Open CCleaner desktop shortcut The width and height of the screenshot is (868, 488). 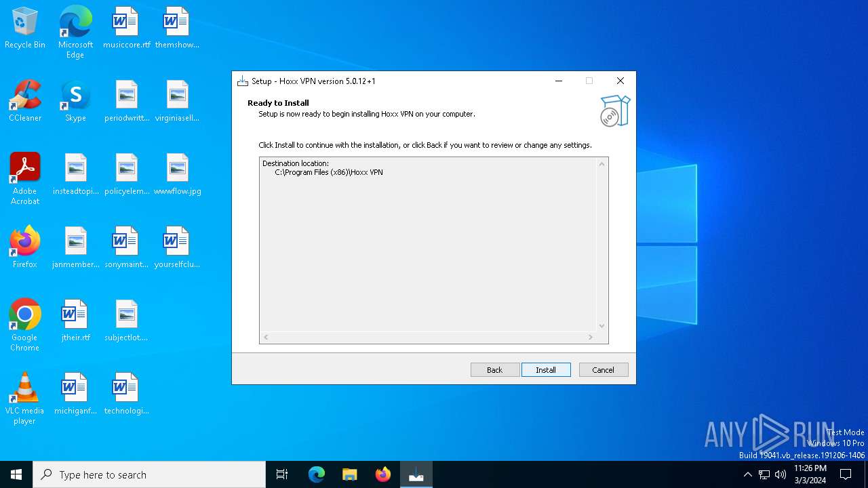(25, 102)
